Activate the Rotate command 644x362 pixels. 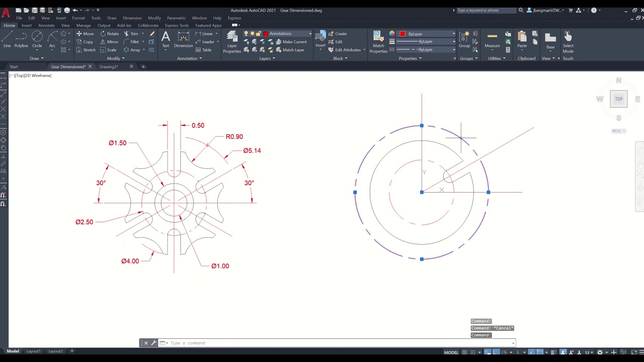tap(109, 34)
